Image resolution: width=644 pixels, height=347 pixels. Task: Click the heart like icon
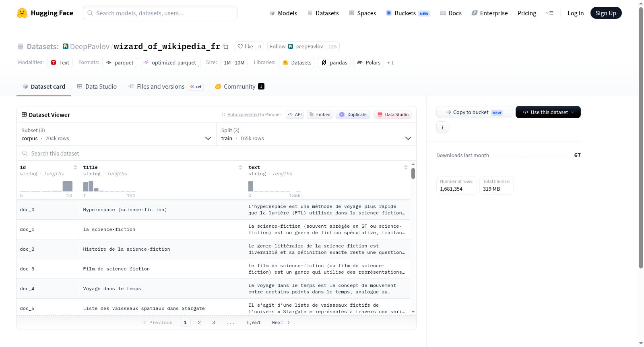[240, 47]
